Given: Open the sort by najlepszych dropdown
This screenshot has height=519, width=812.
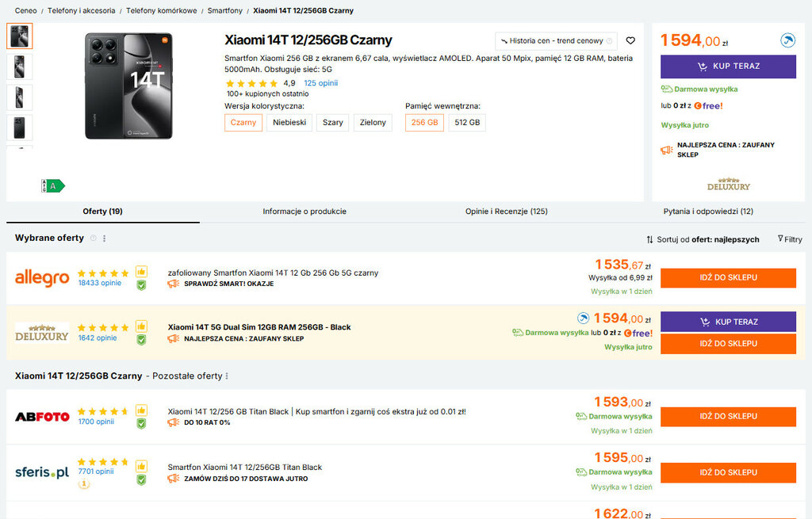Looking at the screenshot, I should pos(703,239).
